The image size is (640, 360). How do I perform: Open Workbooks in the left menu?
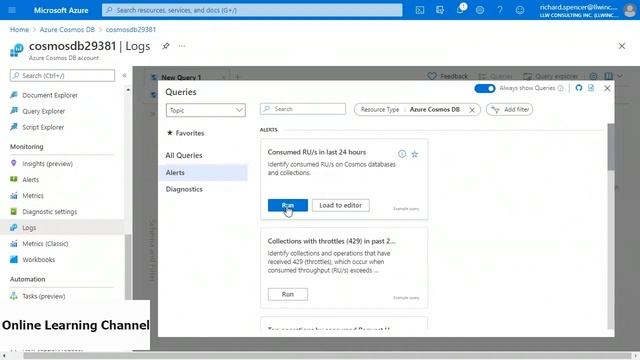coord(38,260)
